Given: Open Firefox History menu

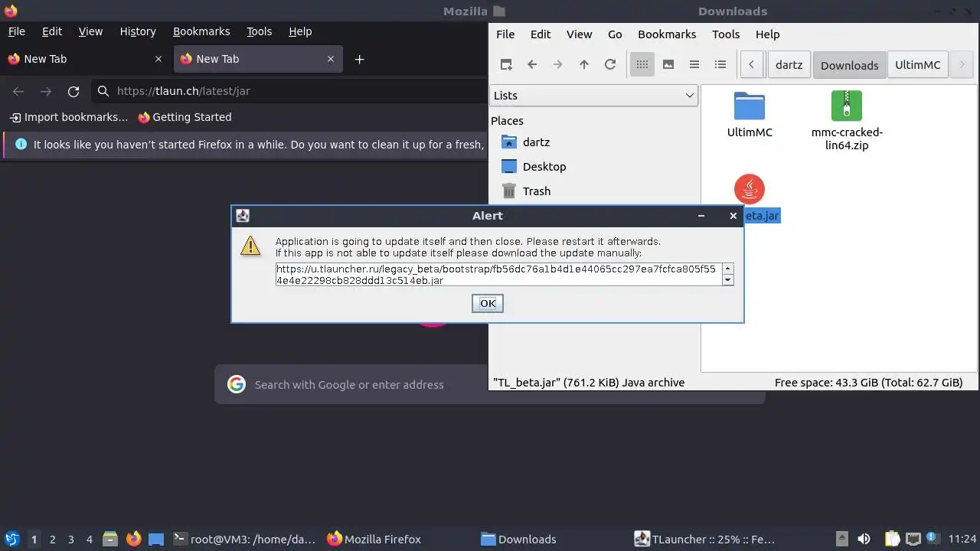Looking at the screenshot, I should [x=138, y=31].
